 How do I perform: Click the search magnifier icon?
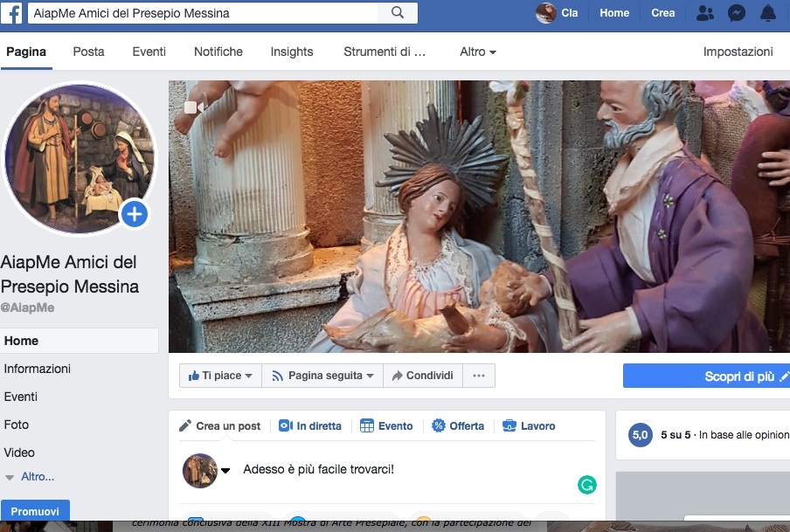tap(398, 12)
